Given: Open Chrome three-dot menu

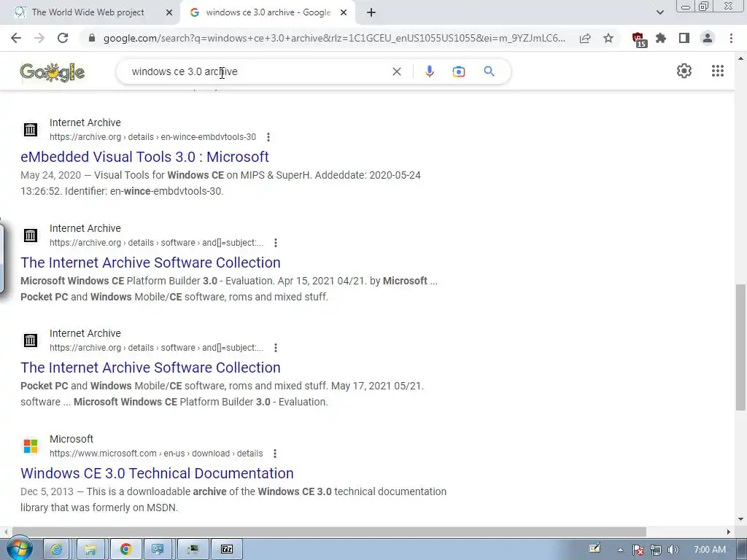Looking at the screenshot, I should pyautogui.click(x=731, y=38).
